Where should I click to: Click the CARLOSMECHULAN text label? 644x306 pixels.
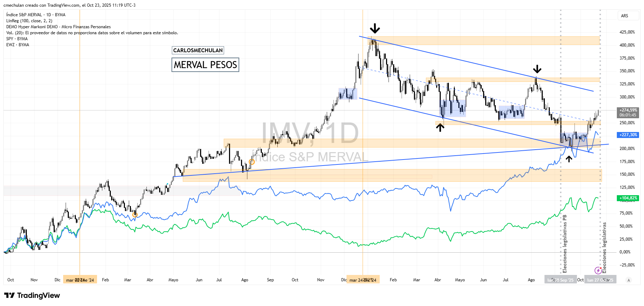click(x=198, y=50)
